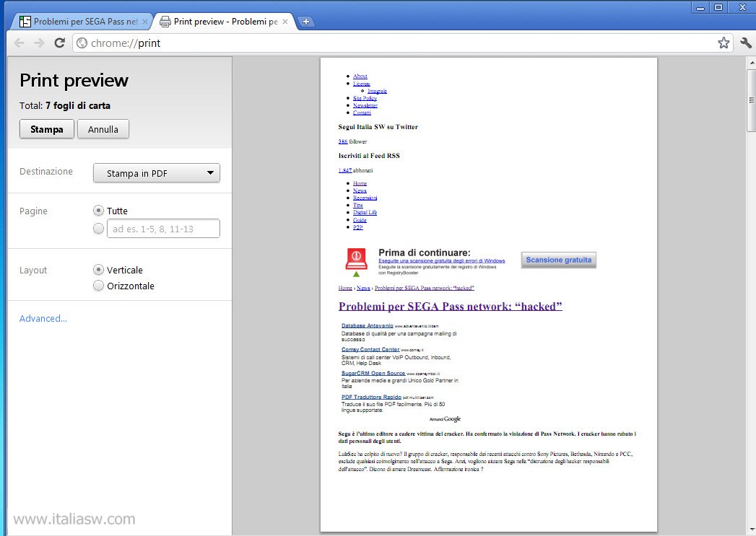Close the Problemi per SEGA Pass tab

click(x=144, y=22)
